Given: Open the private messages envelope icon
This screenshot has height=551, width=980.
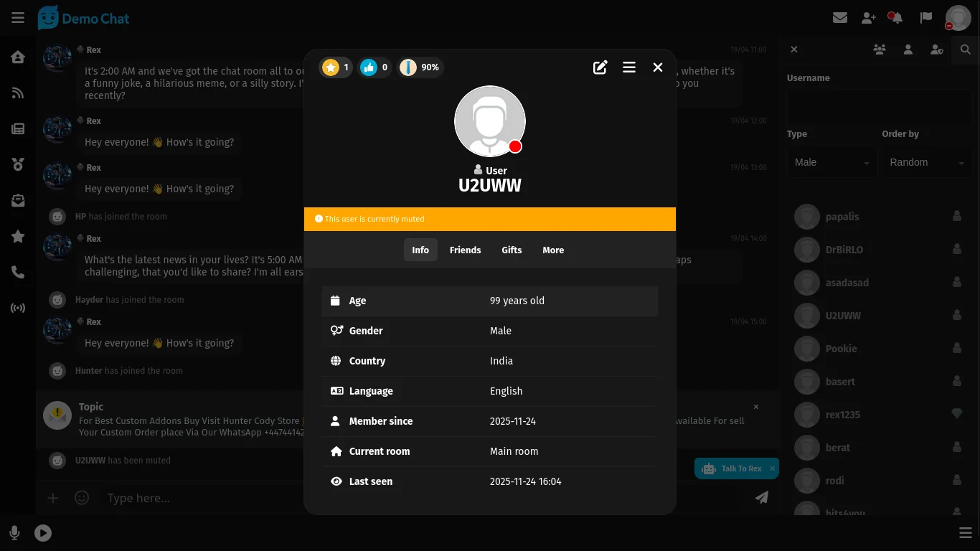Looking at the screenshot, I should (x=840, y=18).
